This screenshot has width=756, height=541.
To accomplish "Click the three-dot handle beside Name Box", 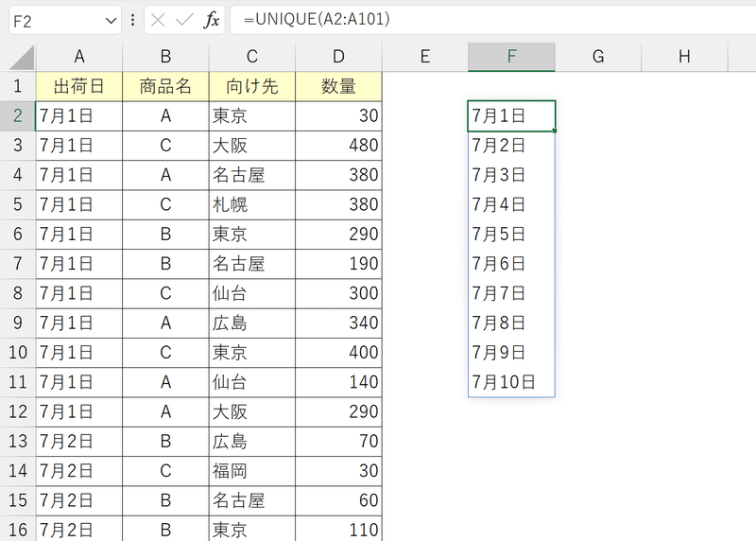I will tap(132, 20).
